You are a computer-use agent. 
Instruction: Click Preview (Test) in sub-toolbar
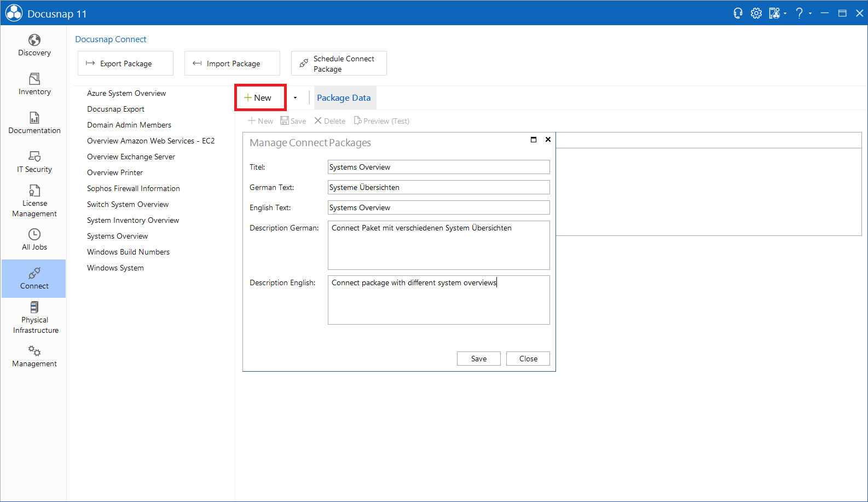381,121
